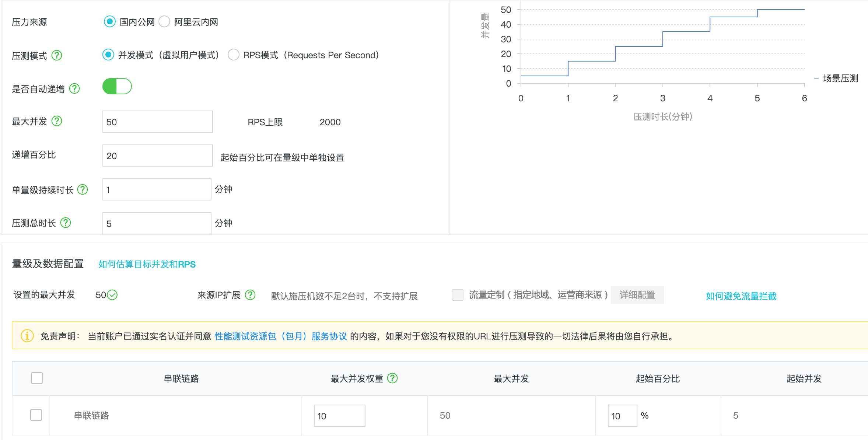Tick the select-all checkbox in table header
Viewport: 868px width, 440px height.
(x=37, y=378)
